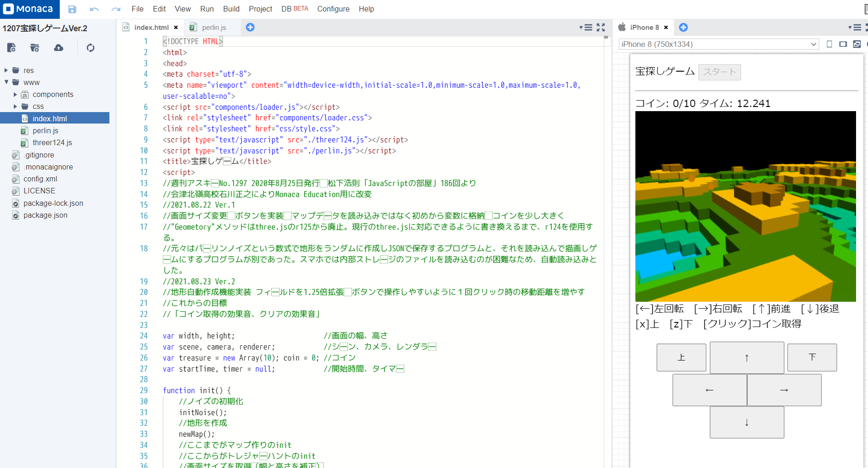Select the iPhone 8 previewer tab

tap(644, 28)
